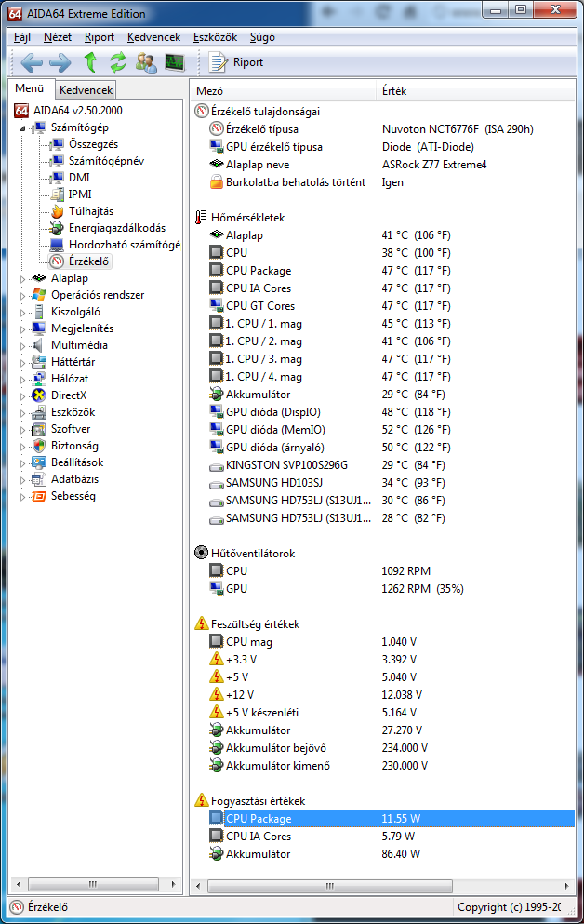Click the Eszközök icon in the tree

(x=39, y=412)
